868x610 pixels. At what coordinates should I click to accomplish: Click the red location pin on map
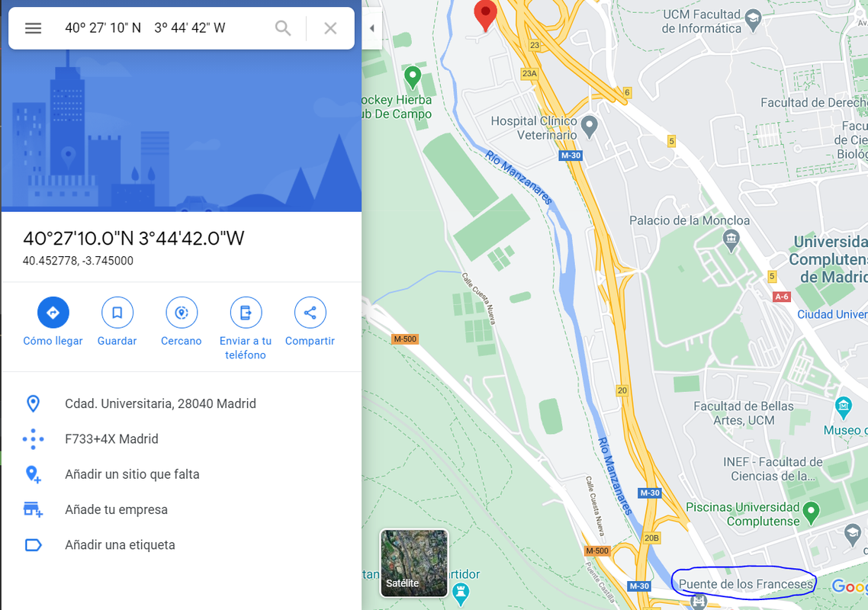[x=485, y=15]
